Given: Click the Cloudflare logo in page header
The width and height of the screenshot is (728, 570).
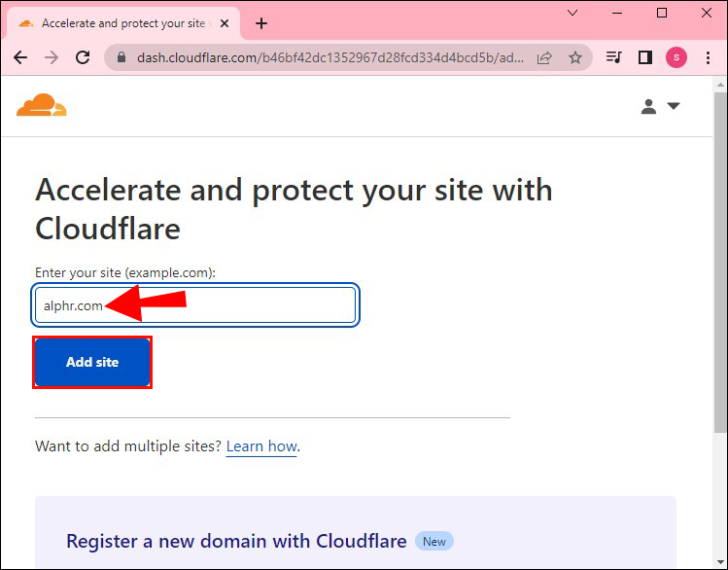Looking at the screenshot, I should click(x=42, y=105).
